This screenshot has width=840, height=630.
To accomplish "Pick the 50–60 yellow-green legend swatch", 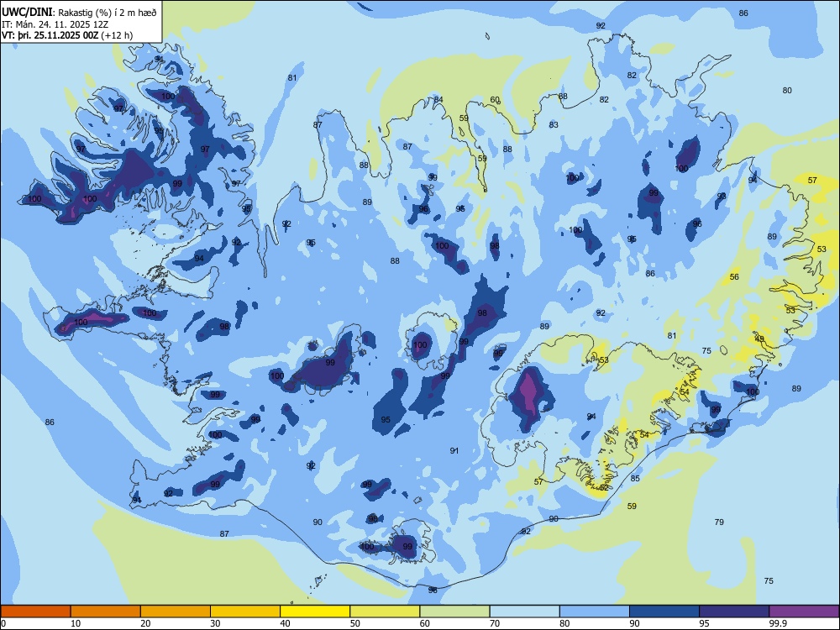I will tap(385, 612).
